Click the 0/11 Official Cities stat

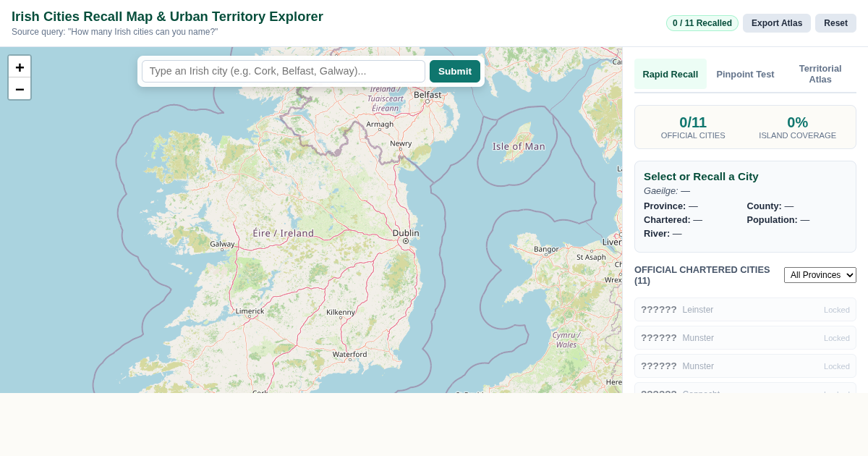(693, 127)
